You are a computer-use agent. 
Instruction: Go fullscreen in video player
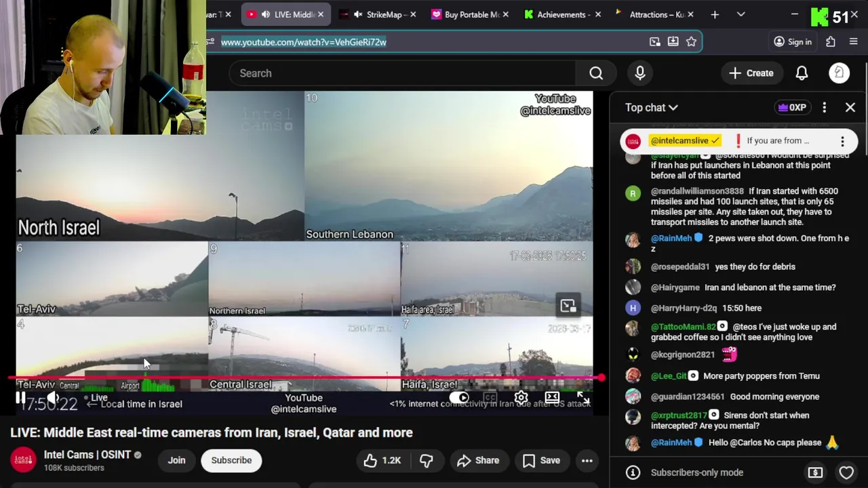583,398
